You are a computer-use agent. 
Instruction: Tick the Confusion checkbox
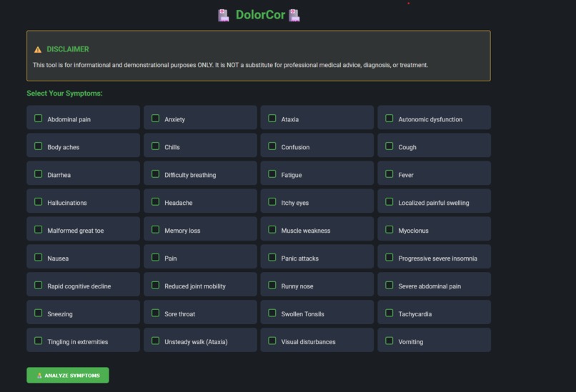(272, 146)
